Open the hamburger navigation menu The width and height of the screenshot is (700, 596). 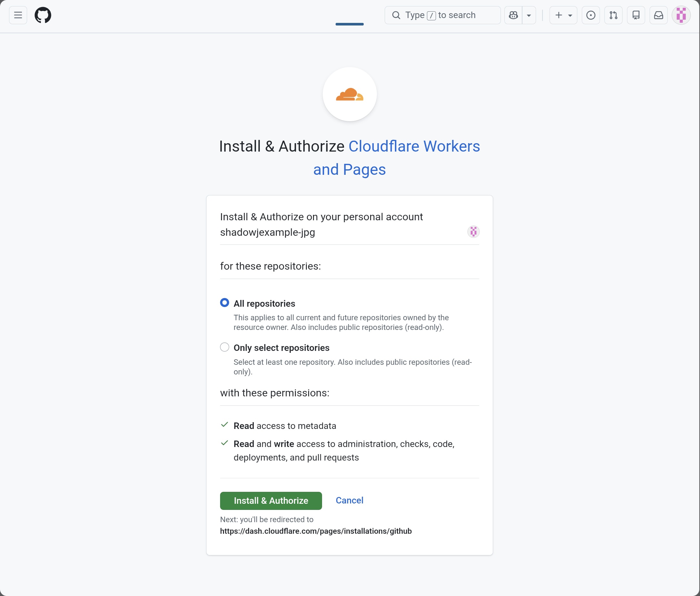(18, 15)
